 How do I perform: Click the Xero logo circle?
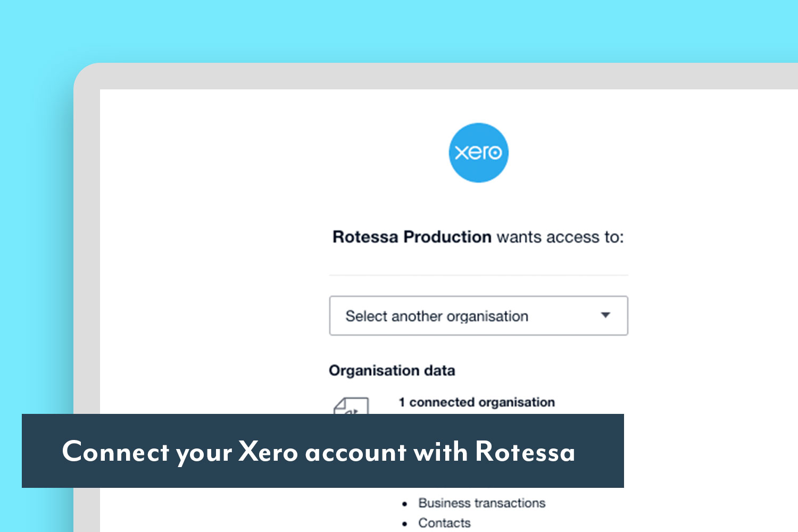pyautogui.click(x=478, y=153)
